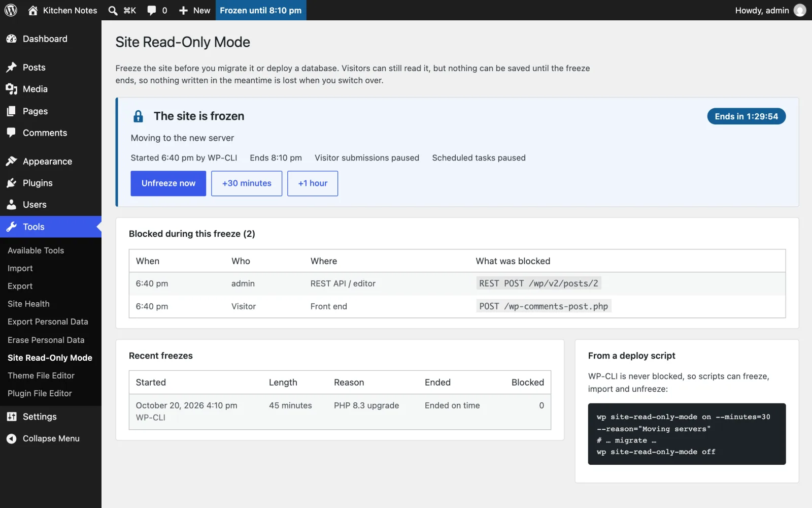Click the Users person icon
The image size is (812, 508).
[12, 204]
